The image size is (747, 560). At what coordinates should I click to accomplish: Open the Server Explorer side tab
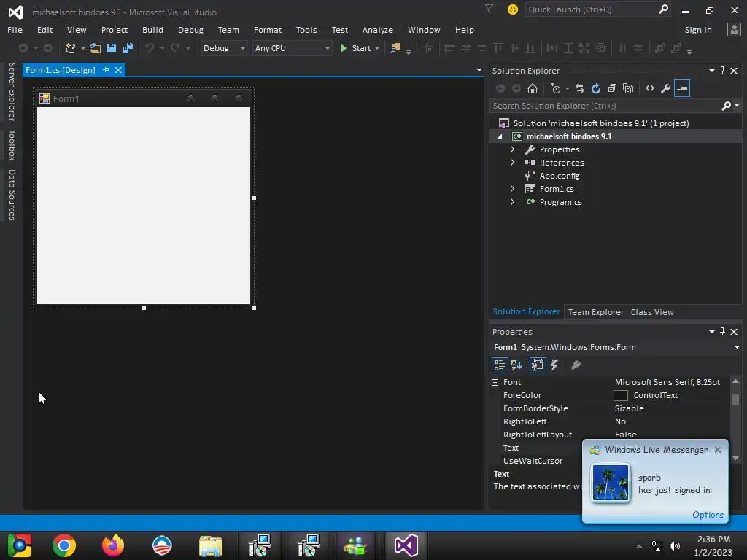pos(12,91)
